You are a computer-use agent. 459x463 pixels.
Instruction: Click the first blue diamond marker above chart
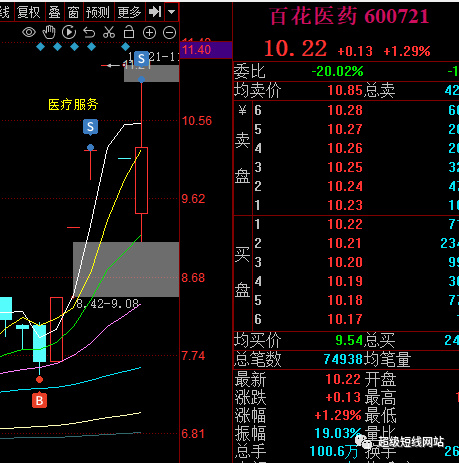click(40, 47)
